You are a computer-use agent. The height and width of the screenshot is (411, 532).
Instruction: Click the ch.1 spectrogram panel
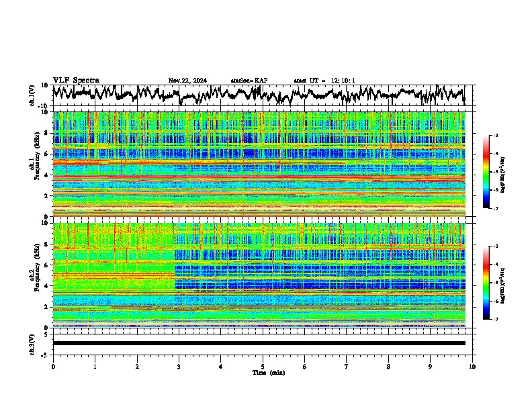click(259, 164)
